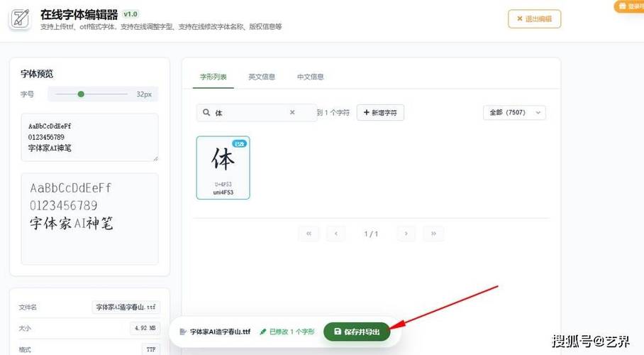
Task: Click the file icon beside 字体家AI造字春山.ttf
Action: (183, 332)
